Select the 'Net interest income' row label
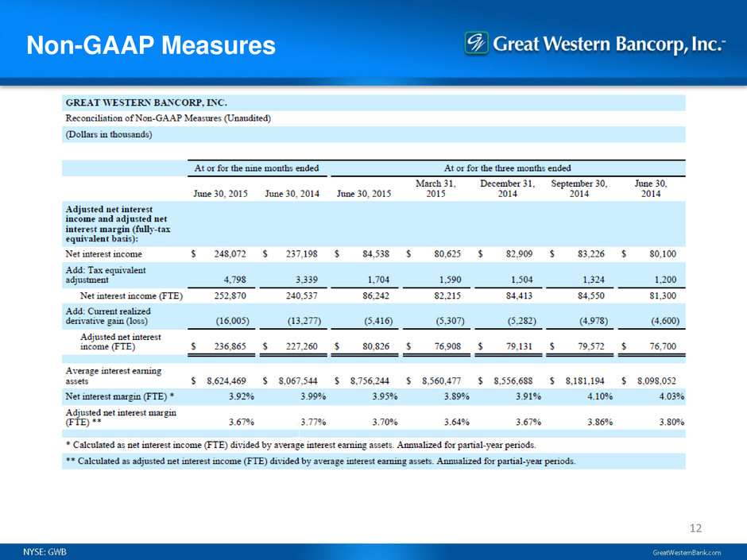The image size is (747, 560). [x=103, y=254]
